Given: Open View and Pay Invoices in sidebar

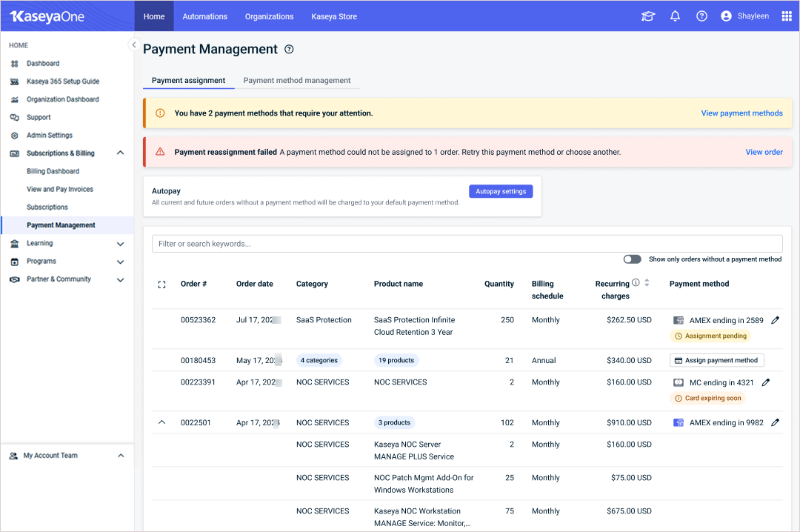Looking at the screenshot, I should (60, 189).
